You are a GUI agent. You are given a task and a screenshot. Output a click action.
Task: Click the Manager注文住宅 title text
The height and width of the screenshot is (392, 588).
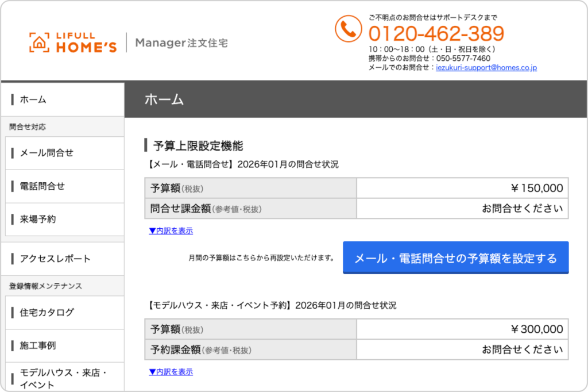pyautogui.click(x=181, y=43)
